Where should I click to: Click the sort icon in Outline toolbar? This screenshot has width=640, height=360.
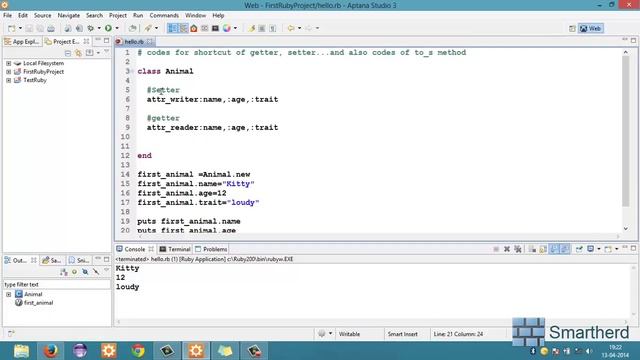click(64, 272)
